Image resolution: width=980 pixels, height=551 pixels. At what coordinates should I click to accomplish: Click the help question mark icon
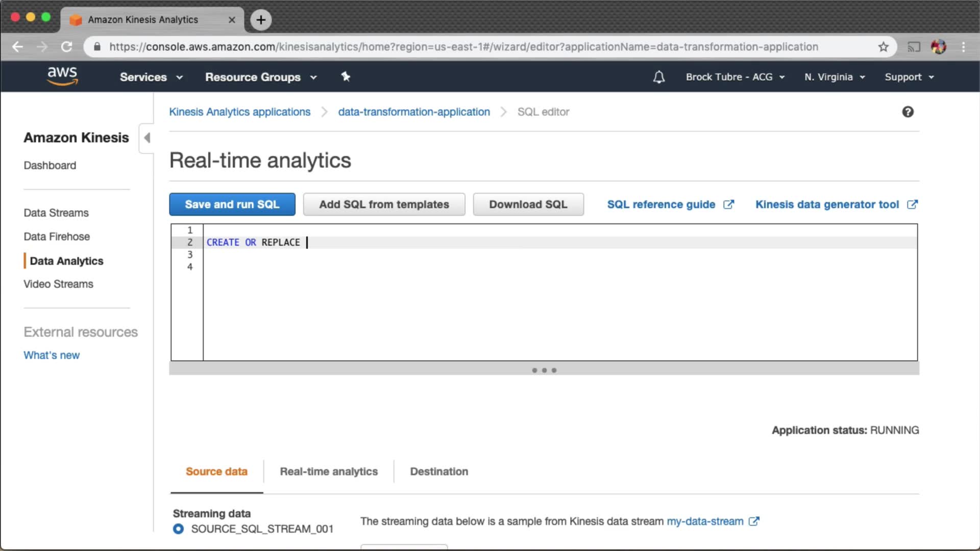(908, 112)
